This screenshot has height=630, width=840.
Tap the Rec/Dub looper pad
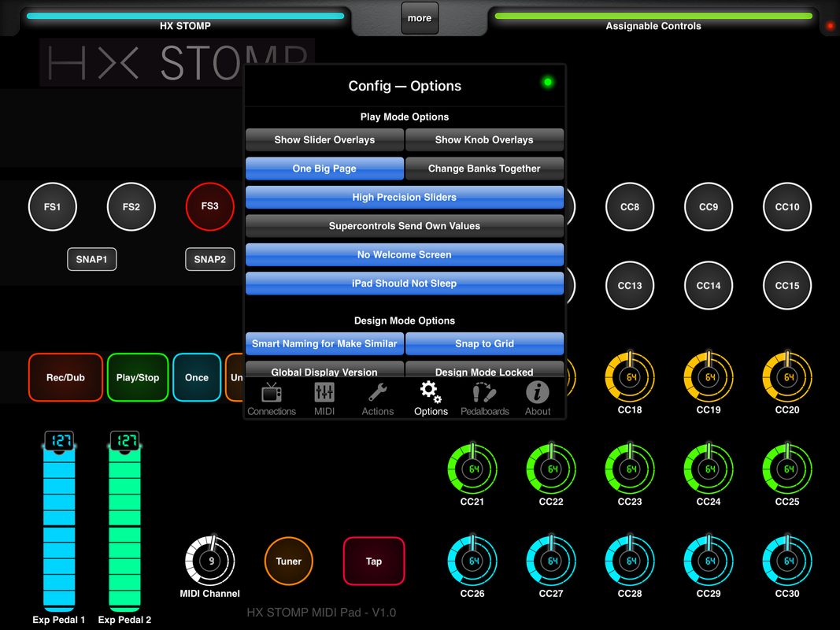click(65, 377)
